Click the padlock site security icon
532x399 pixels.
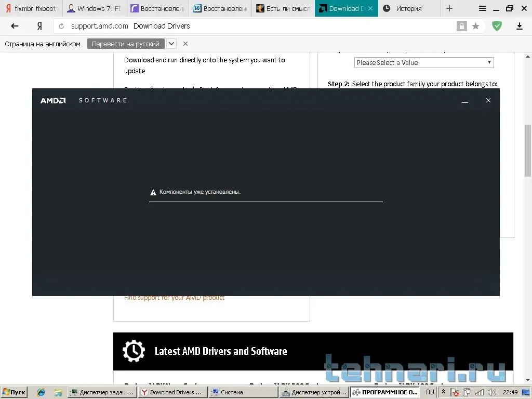click(x=461, y=26)
